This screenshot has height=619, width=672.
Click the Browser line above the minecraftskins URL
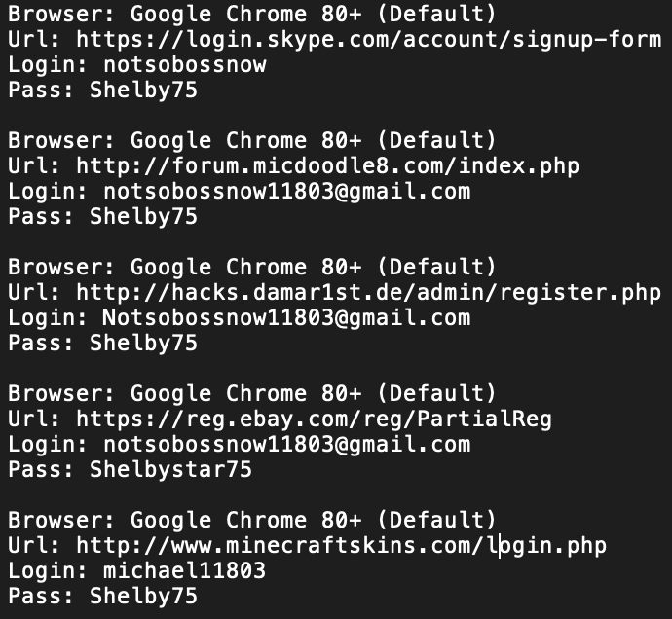(251, 520)
